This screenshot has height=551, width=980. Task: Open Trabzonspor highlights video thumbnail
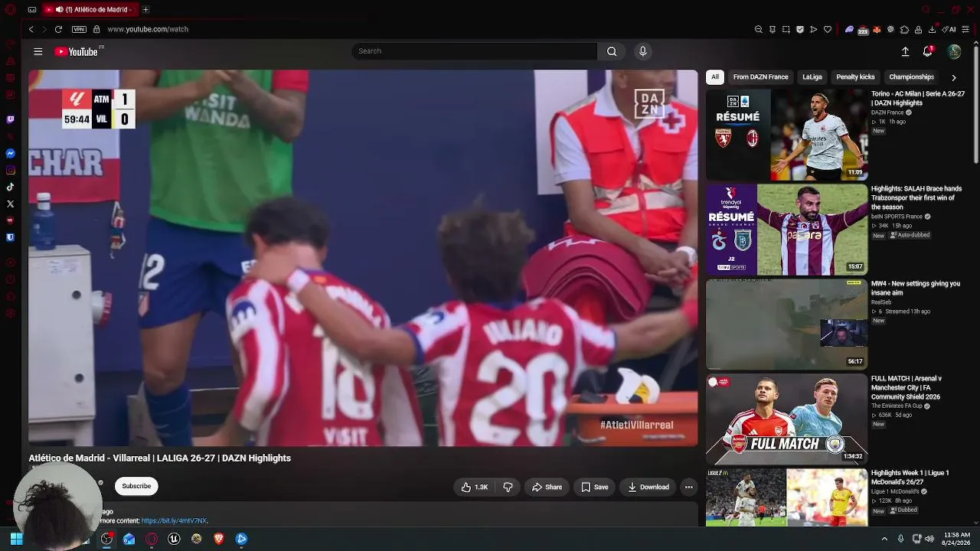coord(787,230)
